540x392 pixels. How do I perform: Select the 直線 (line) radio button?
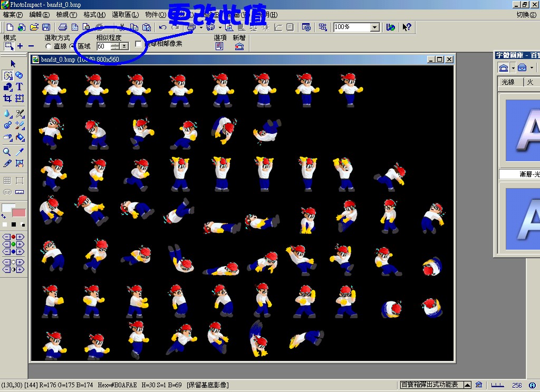49,46
